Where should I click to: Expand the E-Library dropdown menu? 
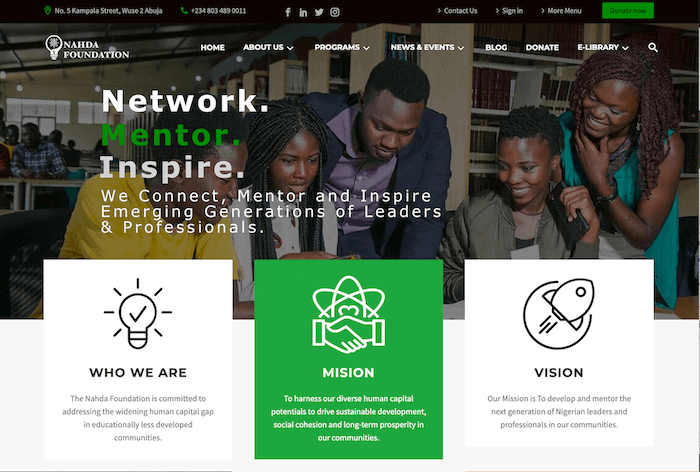point(603,47)
